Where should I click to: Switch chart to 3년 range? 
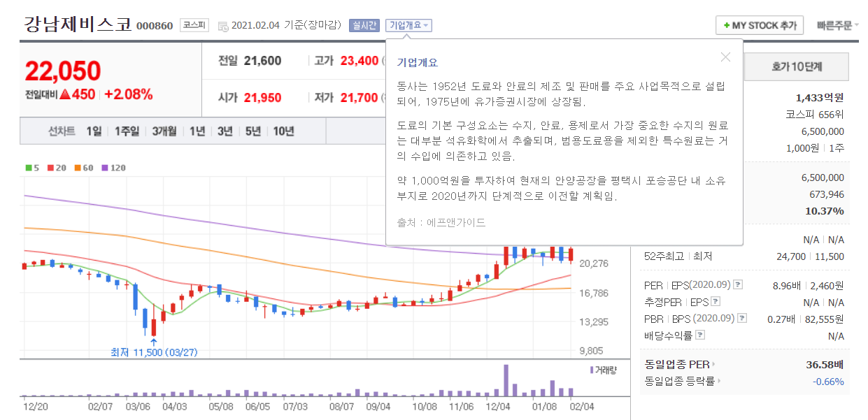[x=225, y=131]
